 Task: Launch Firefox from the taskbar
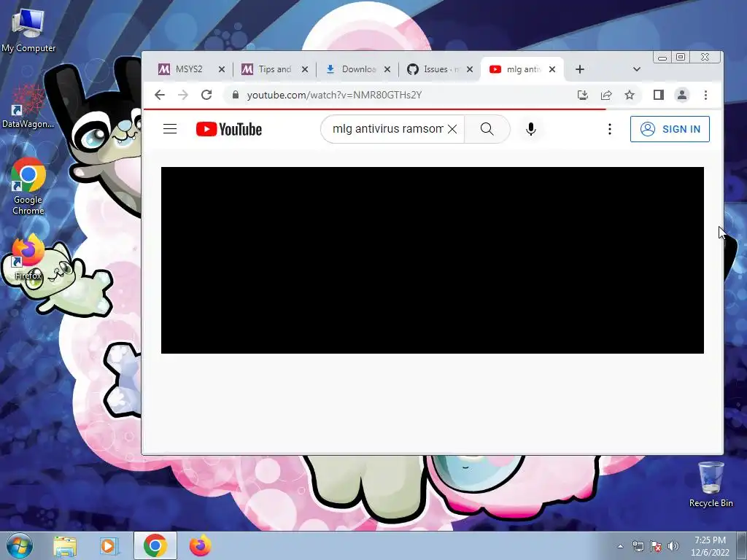200,546
